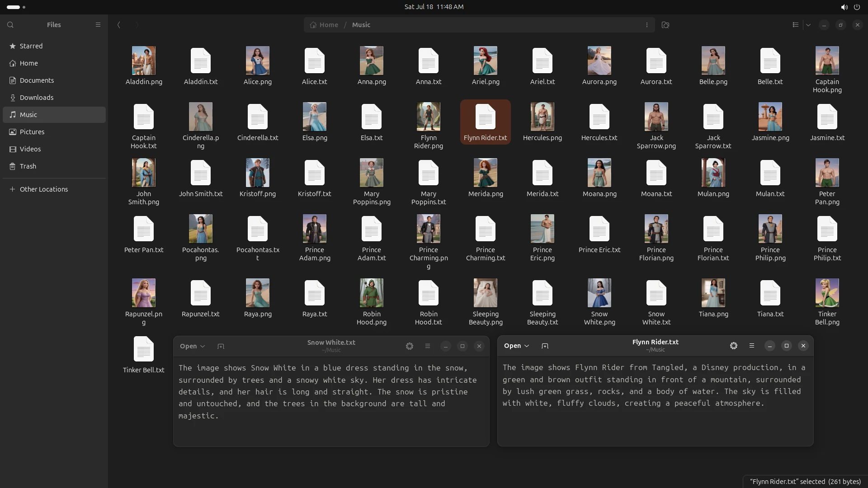
Task: Click the folder search icon beside path bar
Action: [x=665, y=25]
